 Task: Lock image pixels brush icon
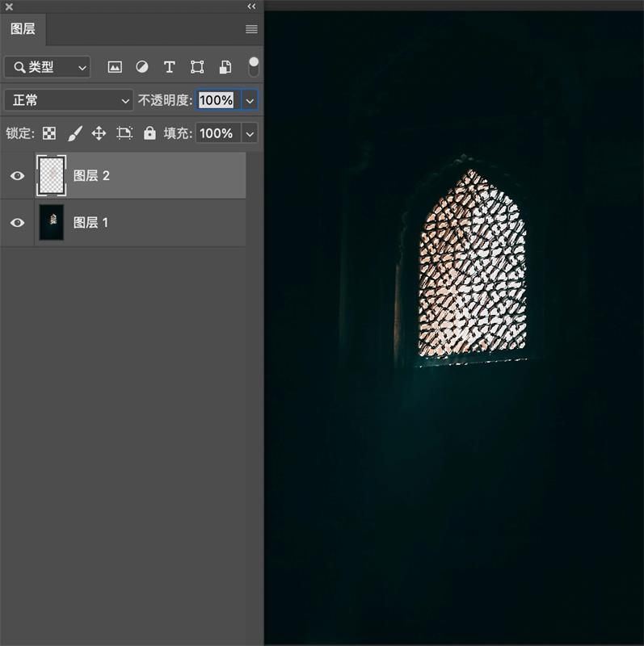point(74,133)
